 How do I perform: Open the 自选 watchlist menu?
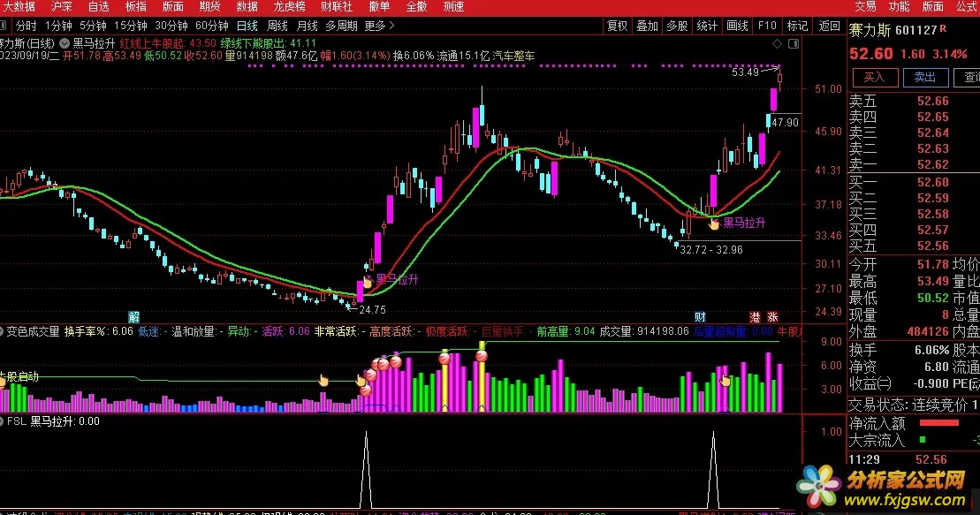pos(99,7)
